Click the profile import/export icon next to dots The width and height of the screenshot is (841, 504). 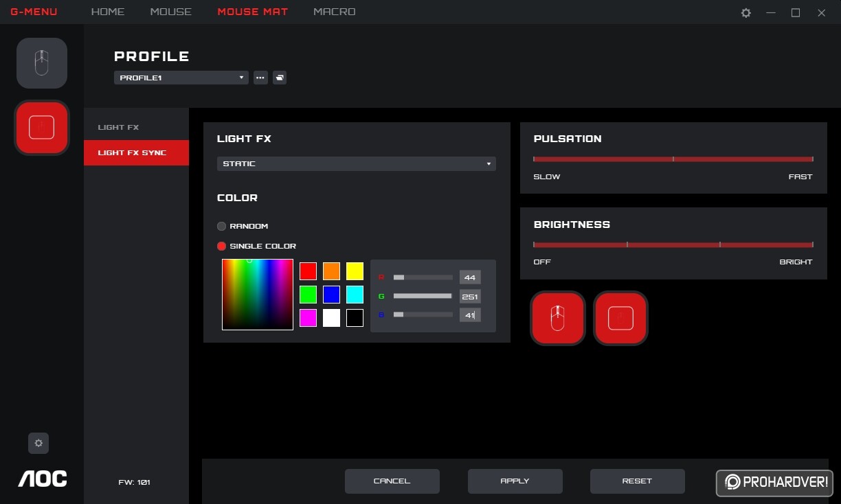click(x=280, y=78)
